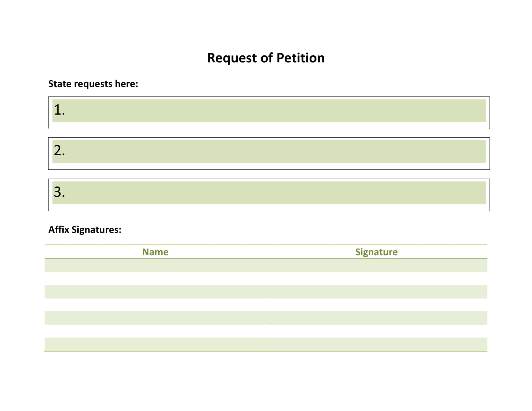
Task: Click the number 3. label
Action: [59, 192]
